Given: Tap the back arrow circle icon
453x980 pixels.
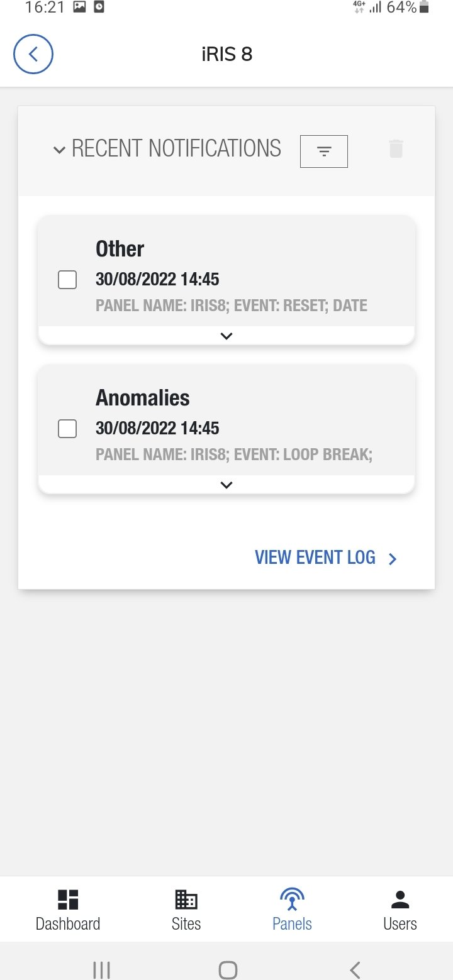Looking at the screenshot, I should pyautogui.click(x=33, y=54).
